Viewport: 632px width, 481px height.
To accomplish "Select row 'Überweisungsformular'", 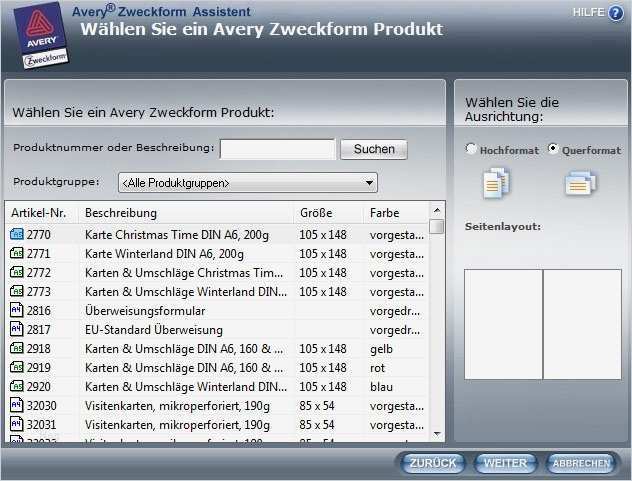I will (218, 310).
